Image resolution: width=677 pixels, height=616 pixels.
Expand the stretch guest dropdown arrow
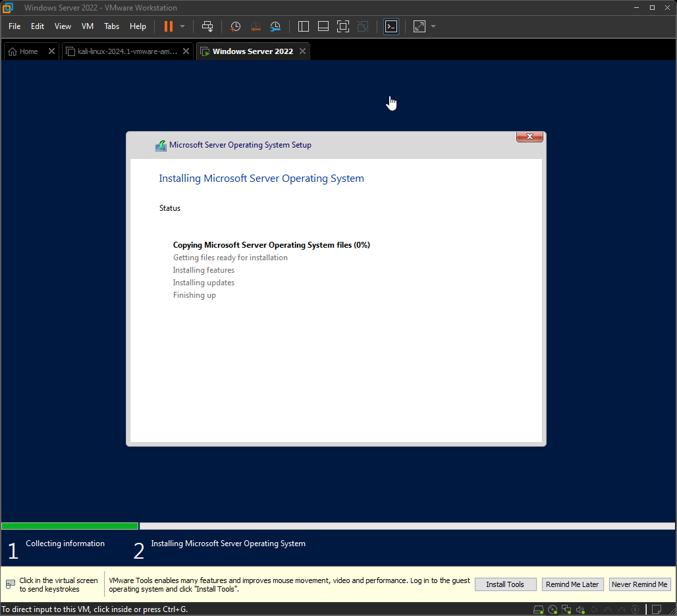pyautogui.click(x=433, y=26)
